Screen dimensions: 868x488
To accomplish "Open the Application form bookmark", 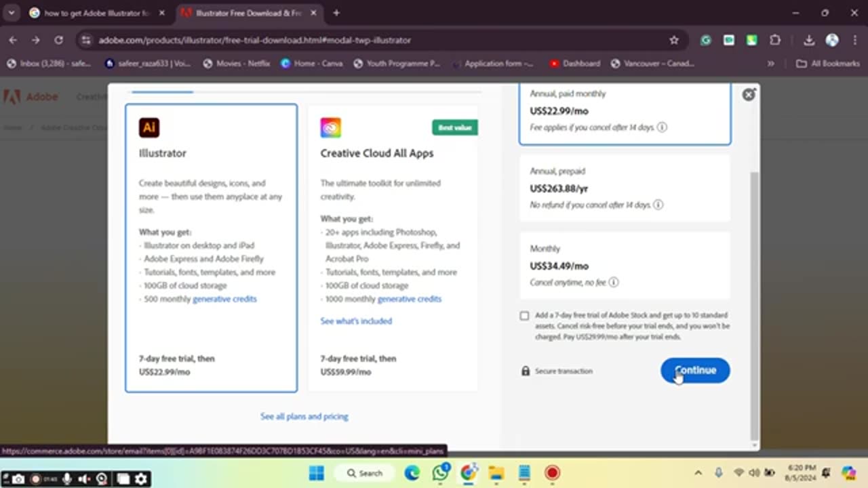I will 492,63.
